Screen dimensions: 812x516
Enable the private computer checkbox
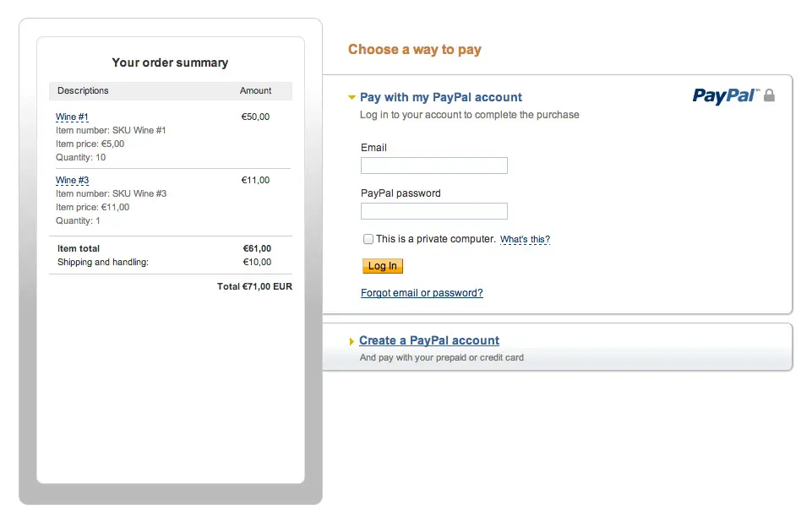click(x=368, y=239)
